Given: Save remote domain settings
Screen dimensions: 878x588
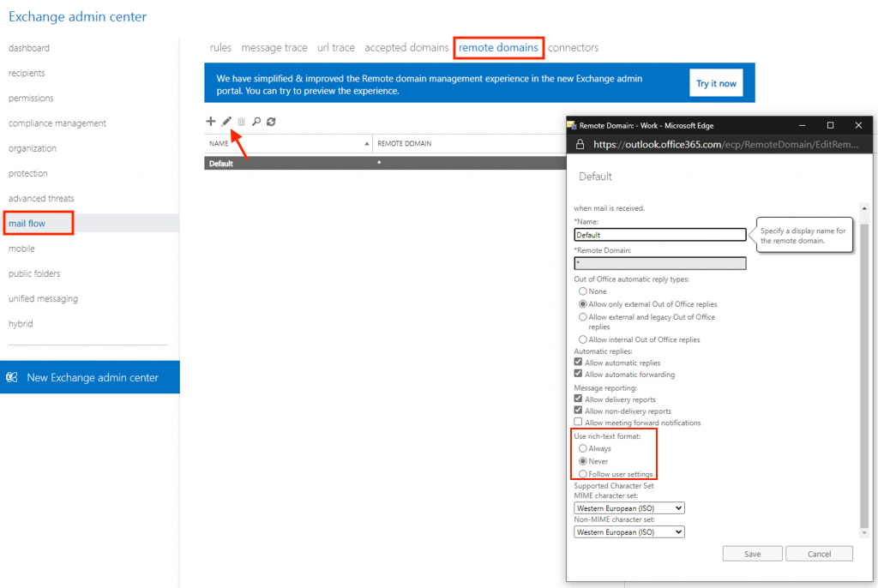Looking at the screenshot, I should [x=752, y=554].
